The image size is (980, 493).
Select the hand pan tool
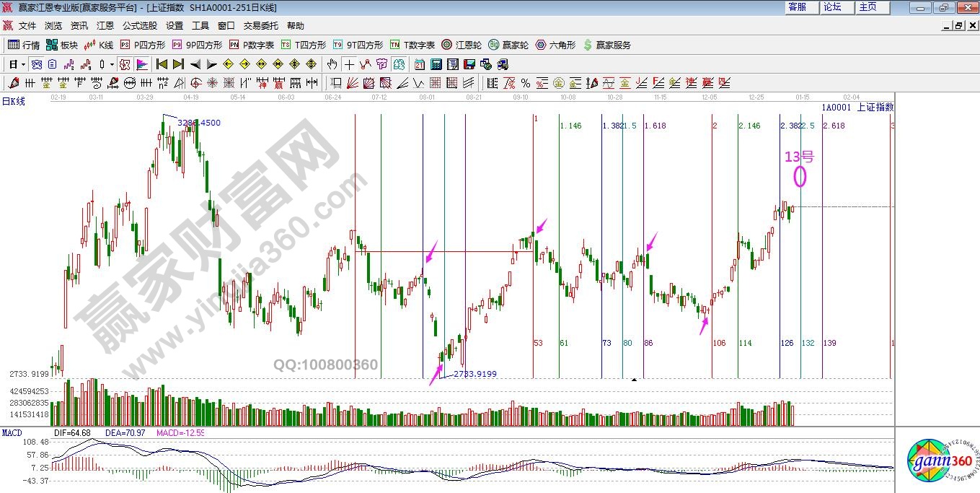click(x=332, y=64)
